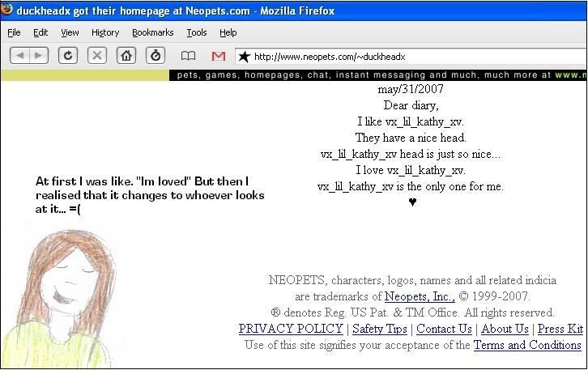588x370 pixels.
Task: Open the Safety Tips link
Action: (x=380, y=329)
